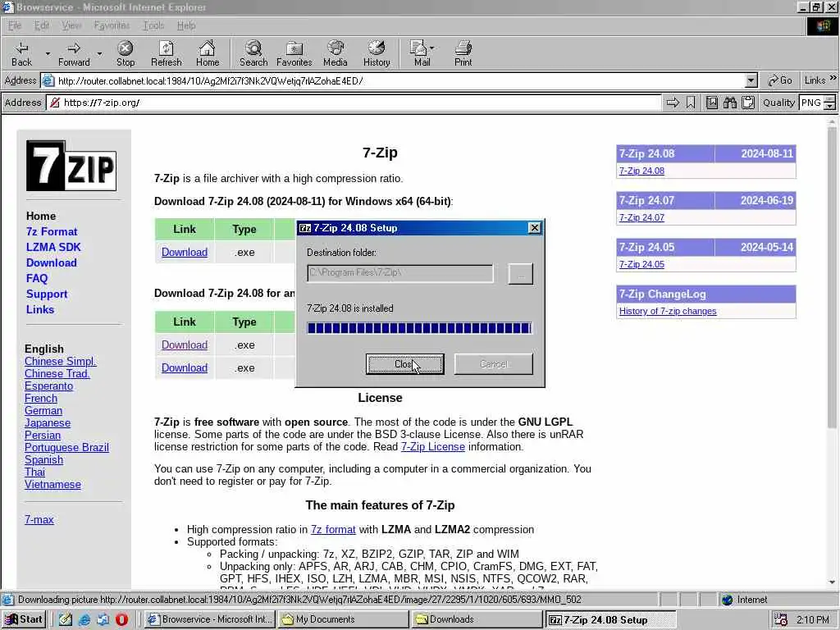Click the Go button next to address bar

point(779,80)
